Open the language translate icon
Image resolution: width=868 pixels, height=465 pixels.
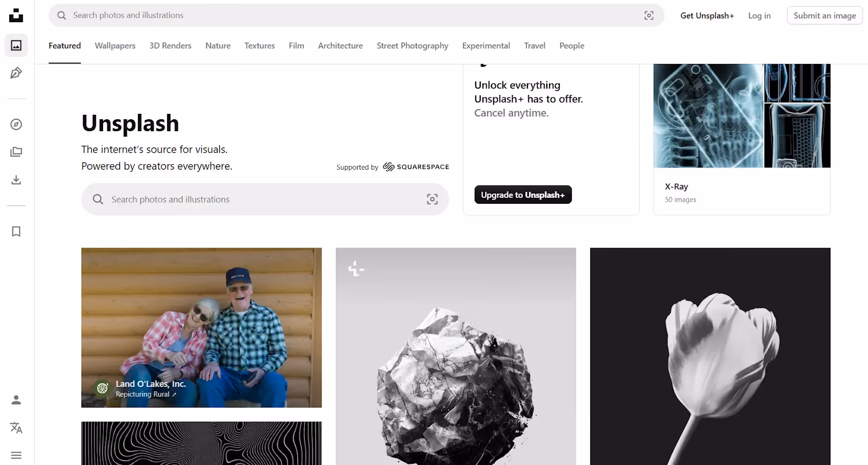click(16, 428)
